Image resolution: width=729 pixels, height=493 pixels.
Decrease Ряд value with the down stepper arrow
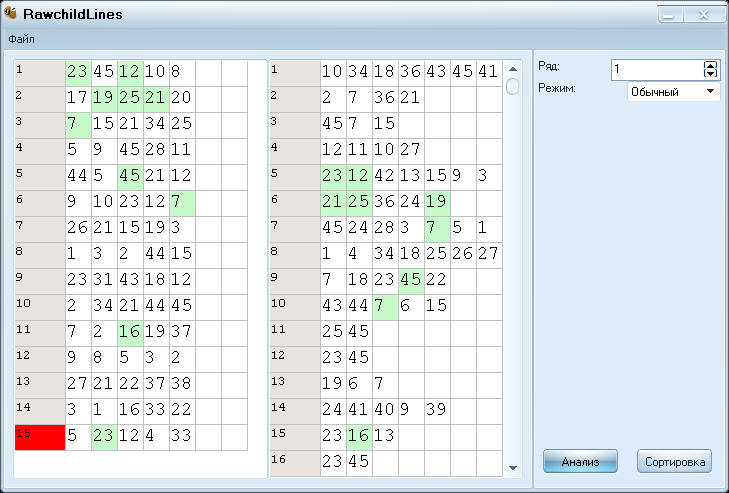[710, 73]
